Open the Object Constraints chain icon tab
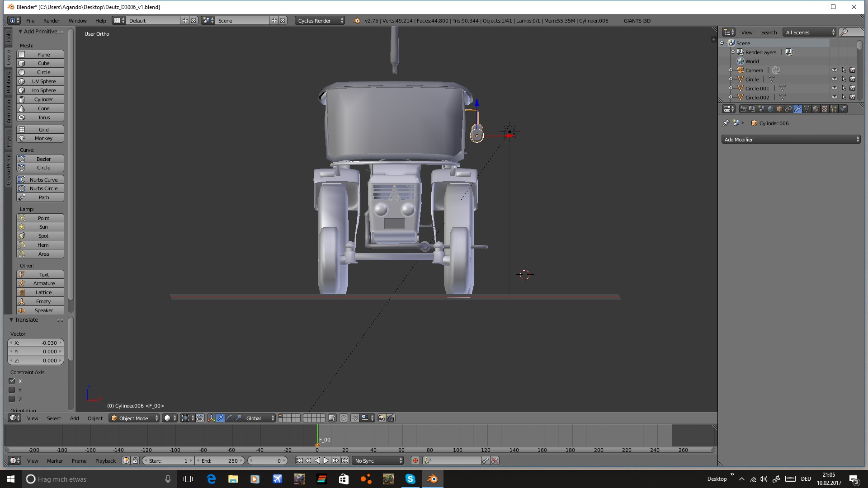This screenshot has height=488, width=868. [788, 109]
